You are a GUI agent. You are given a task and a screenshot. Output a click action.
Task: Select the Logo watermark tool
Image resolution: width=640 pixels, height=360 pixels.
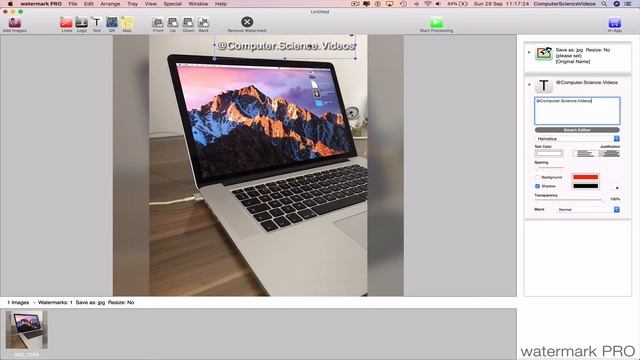click(x=81, y=22)
